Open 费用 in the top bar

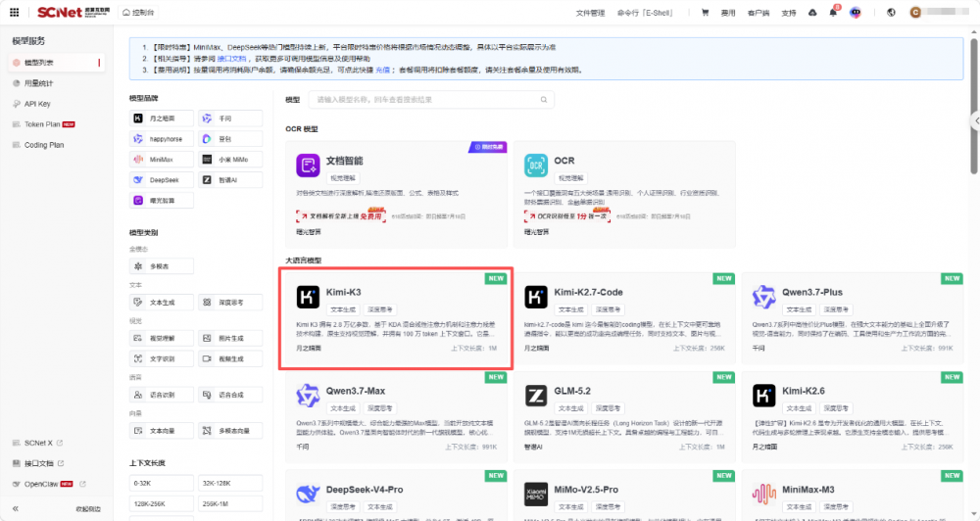click(728, 13)
